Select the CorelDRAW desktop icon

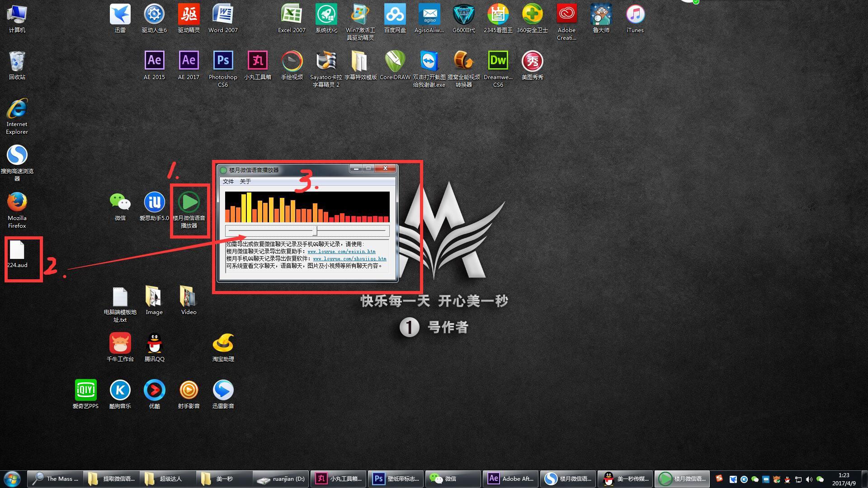click(395, 66)
